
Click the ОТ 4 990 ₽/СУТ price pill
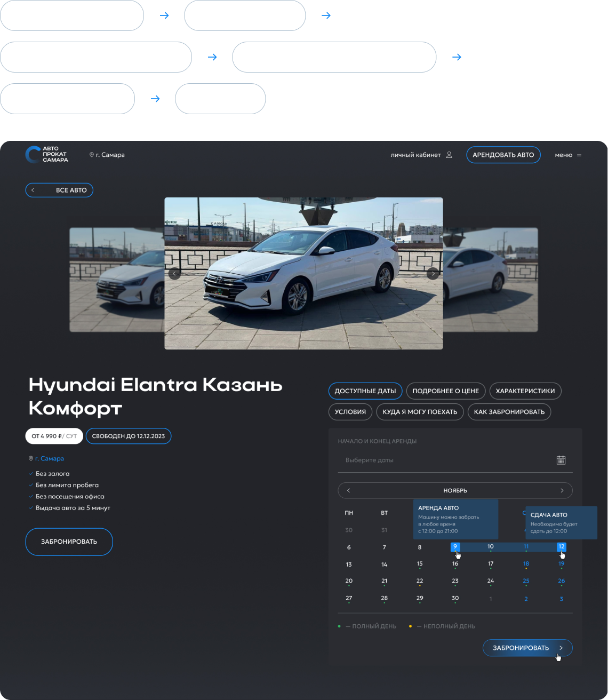(x=54, y=436)
